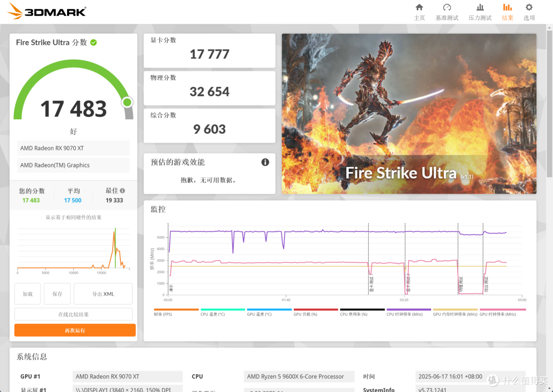Click the 物理测试 marker in monitoring chart
Viewport: 553px width, 392px height.
coord(461,285)
